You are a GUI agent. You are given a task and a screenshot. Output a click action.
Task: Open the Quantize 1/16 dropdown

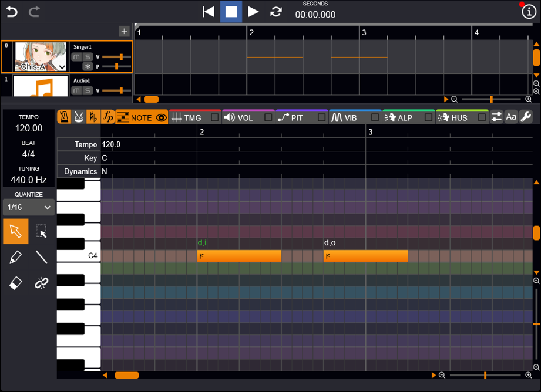pos(28,207)
